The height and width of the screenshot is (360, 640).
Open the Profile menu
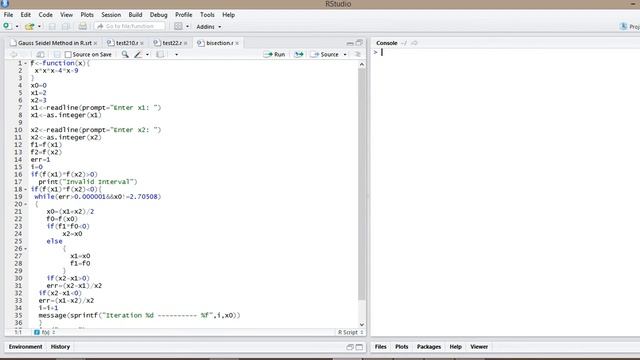(184, 15)
